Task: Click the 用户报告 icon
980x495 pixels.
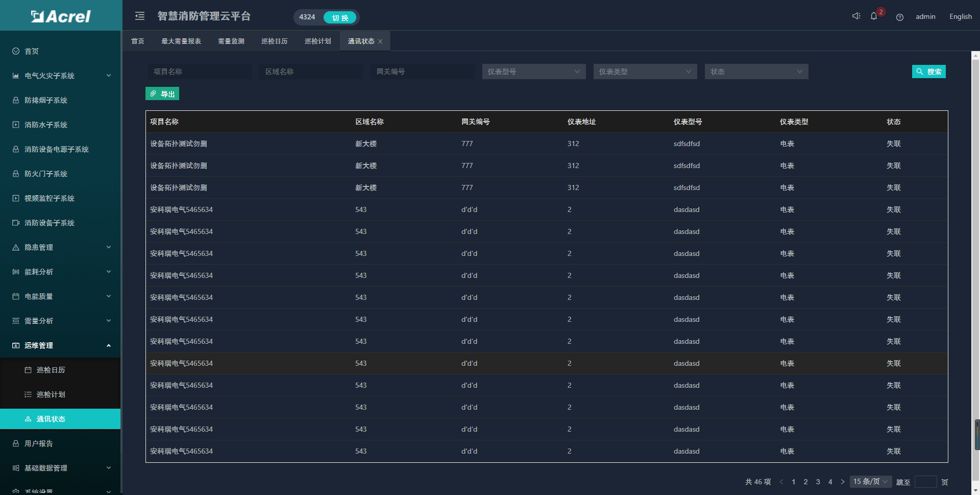Action: coord(16,443)
